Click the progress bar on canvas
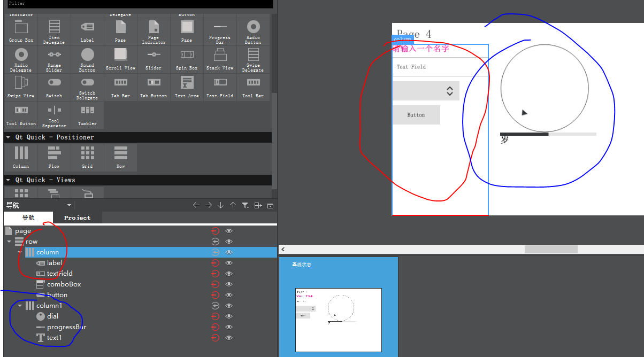Image resolution: width=644 pixels, height=357 pixels. [548, 134]
